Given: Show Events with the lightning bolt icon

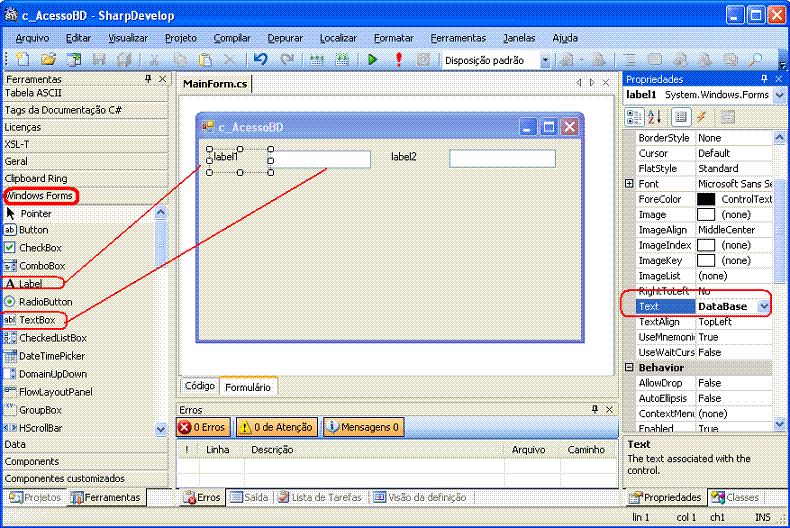Looking at the screenshot, I should [x=701, y=117].
